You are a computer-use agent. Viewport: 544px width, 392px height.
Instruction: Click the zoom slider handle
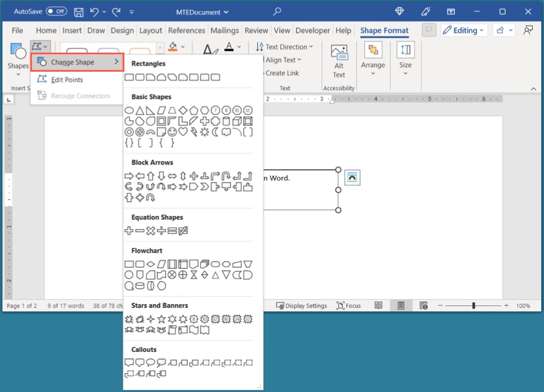click(474, 306)
